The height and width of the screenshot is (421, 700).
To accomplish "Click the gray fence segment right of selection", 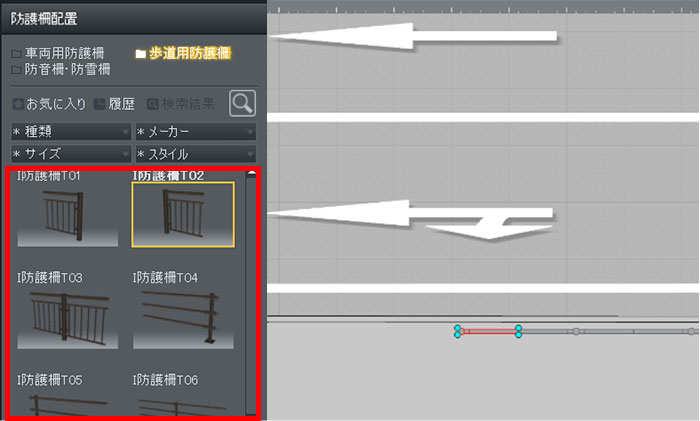I will [547, 332].
